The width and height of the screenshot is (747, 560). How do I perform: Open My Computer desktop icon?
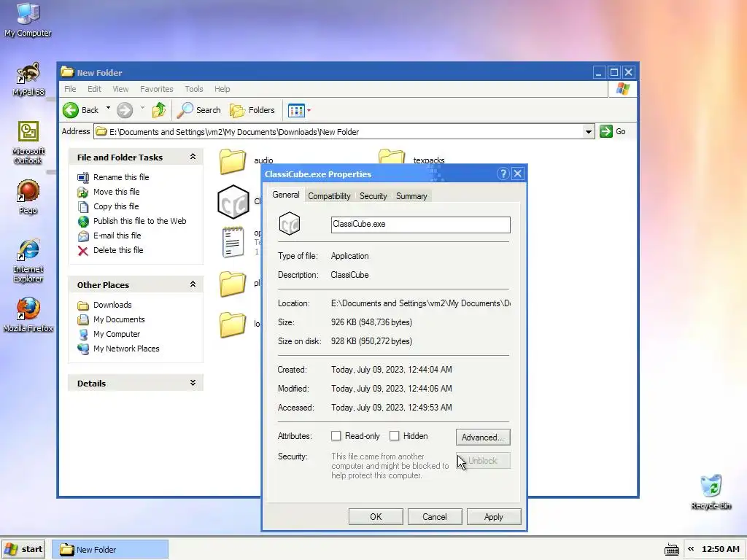(28, 19)
